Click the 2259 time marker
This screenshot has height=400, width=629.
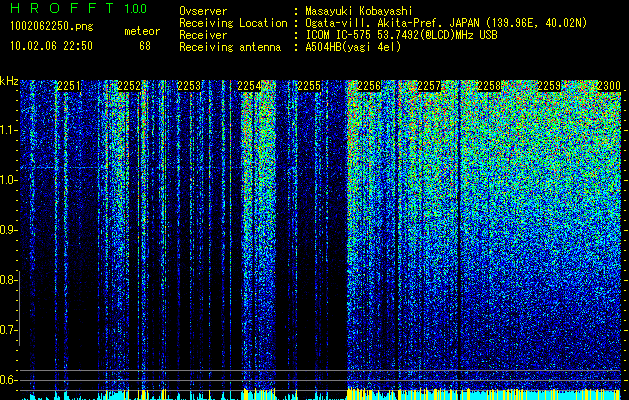click(549, 86)
